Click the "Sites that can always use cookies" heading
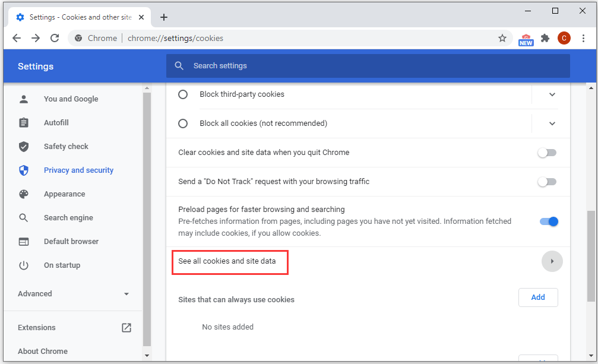The height and width of the screenshot is (364, 598). pyautogui.click(x=236, y=300)
